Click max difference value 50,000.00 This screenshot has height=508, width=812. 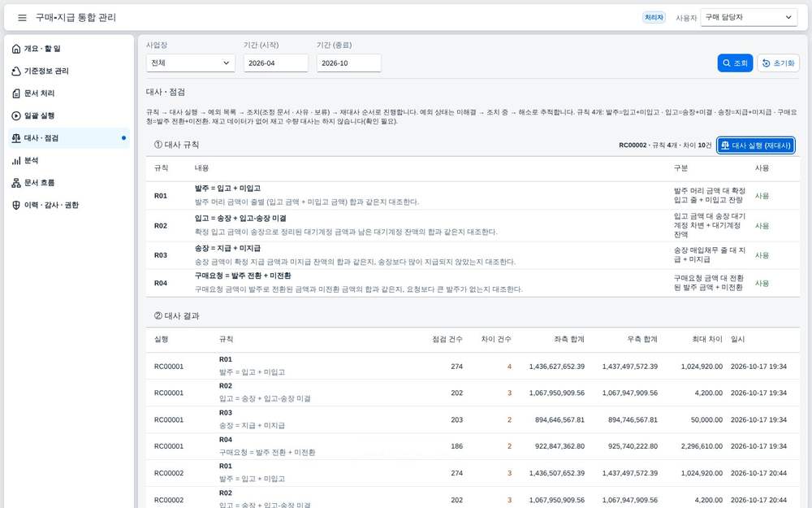707,420
